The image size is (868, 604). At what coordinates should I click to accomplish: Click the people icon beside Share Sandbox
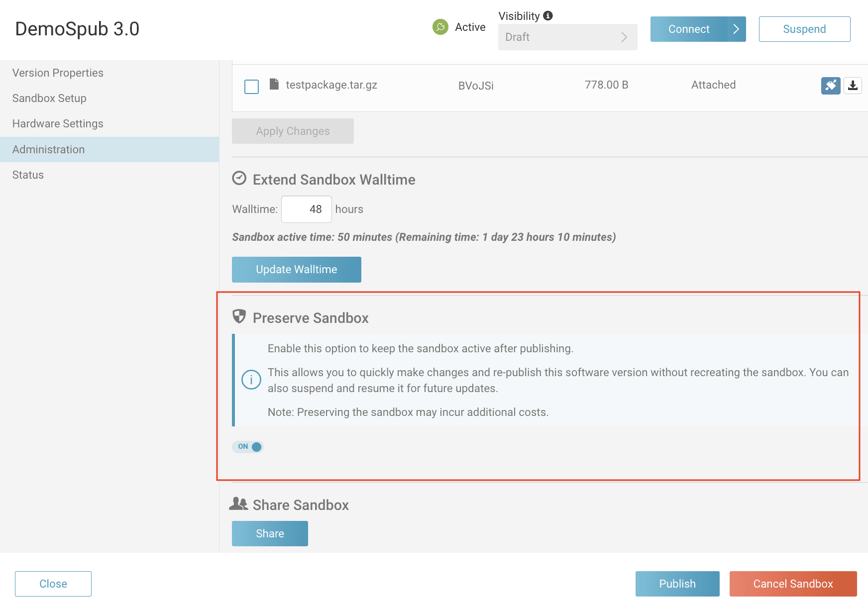coord(239,503)
